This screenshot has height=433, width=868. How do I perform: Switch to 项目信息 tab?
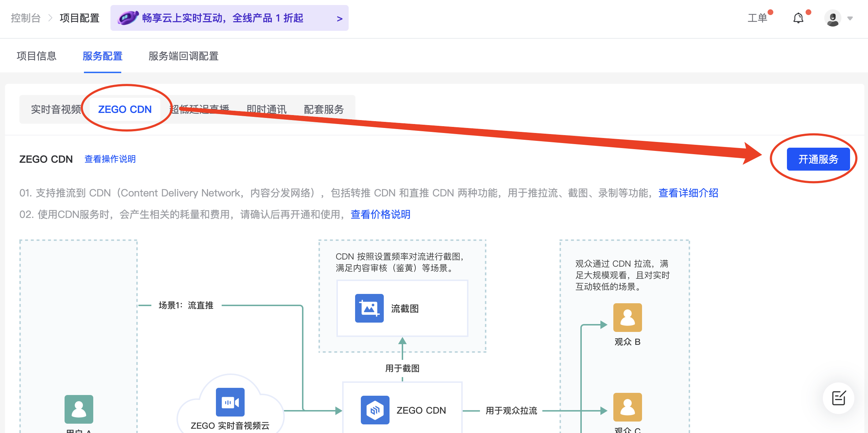[37, 56]
